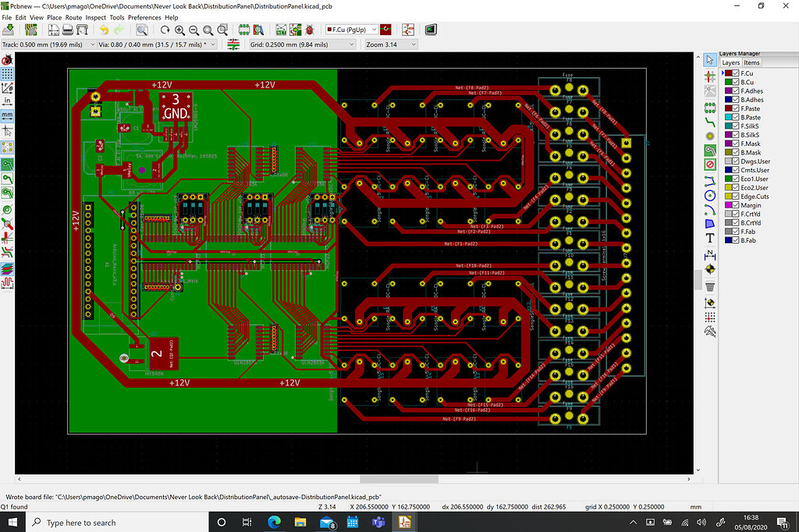Image resolution: width=799 pixels, height=532 pixels.
Task: Click the F.Cu layer color swatch
Action: pos(728,73)
